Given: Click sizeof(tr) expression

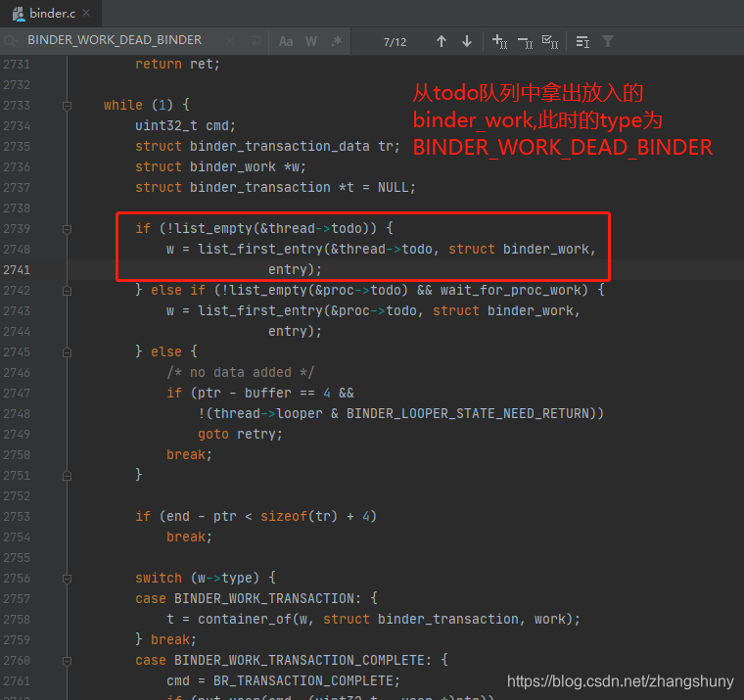Looking at the screenshot, I should (x=299, y=516).
